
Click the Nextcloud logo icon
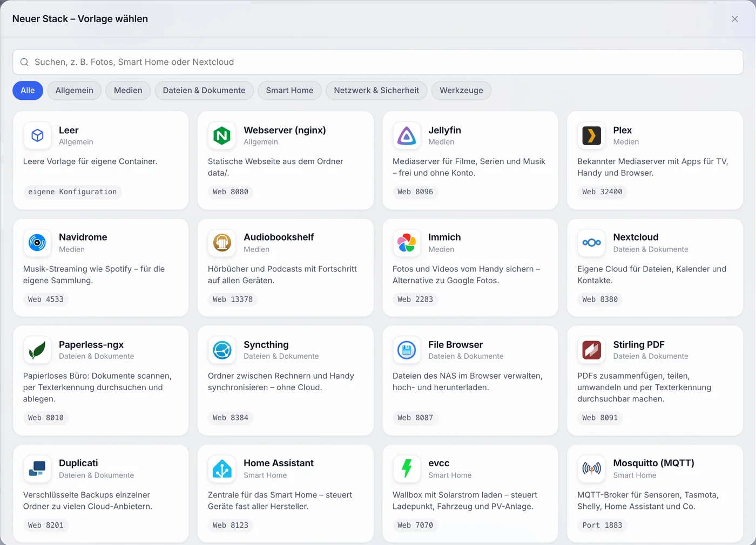(x=591, y=243)
